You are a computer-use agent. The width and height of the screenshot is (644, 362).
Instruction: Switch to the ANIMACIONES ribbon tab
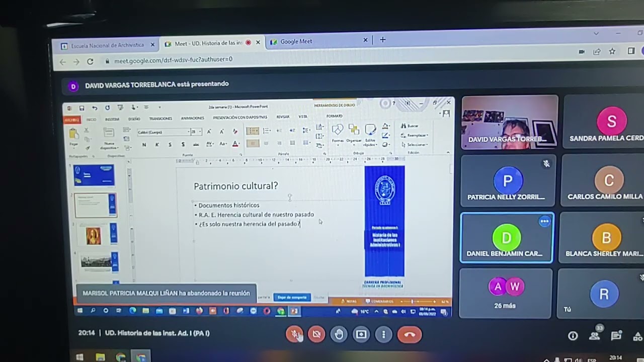[x=193, y=118]
